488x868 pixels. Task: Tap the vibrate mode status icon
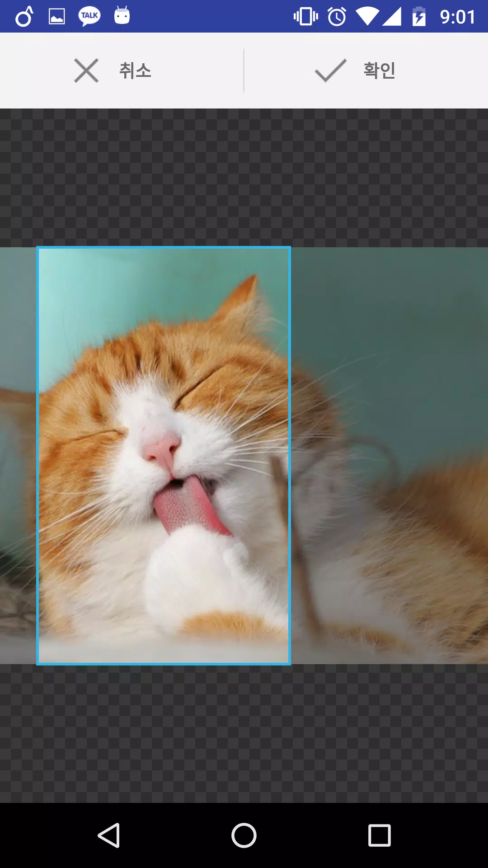[x=306, y=17]
